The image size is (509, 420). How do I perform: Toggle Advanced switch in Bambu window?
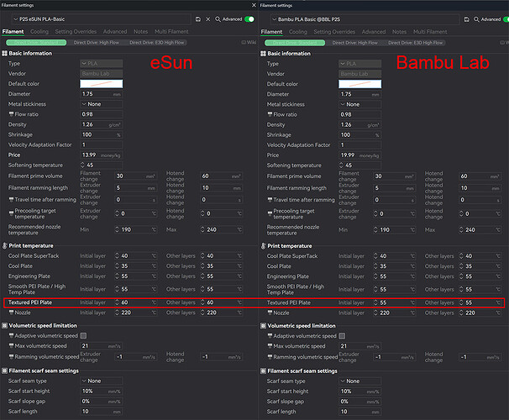pyautogui.click(x=506, y=19)
